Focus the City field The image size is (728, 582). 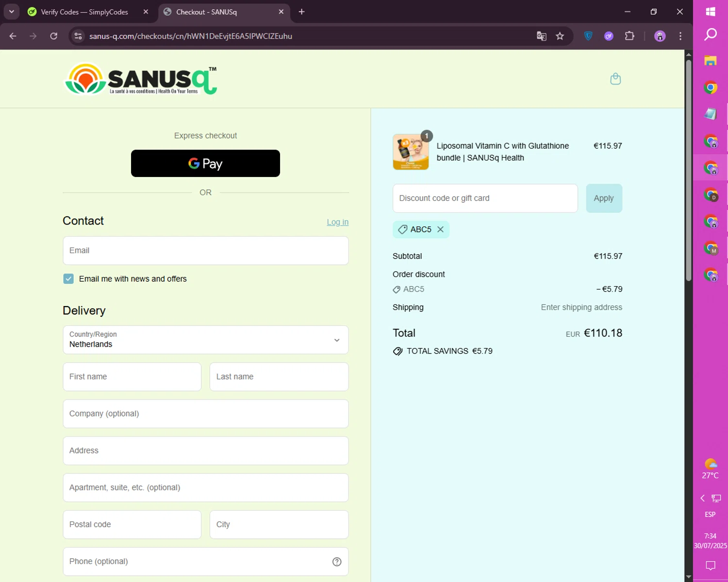pos(279,524)
